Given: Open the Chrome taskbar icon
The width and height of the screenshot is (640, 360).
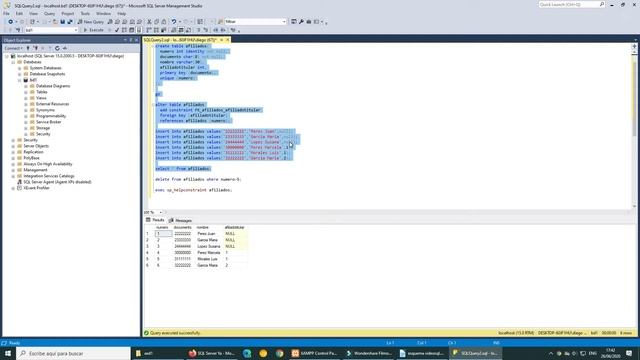Looking at the screenshot, I should [x=280, y=353].
